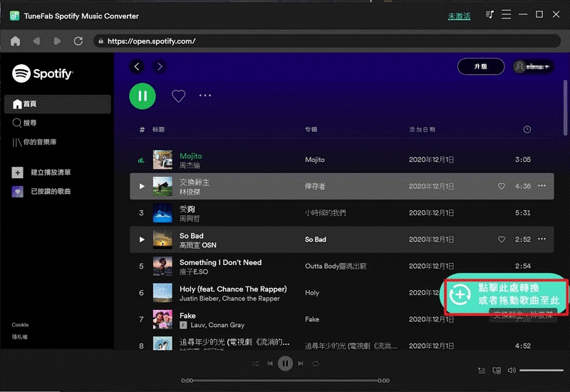570x392 pixels.
Task: Click Holy (feat. Chance The Rapper) title
Action: 233,289
